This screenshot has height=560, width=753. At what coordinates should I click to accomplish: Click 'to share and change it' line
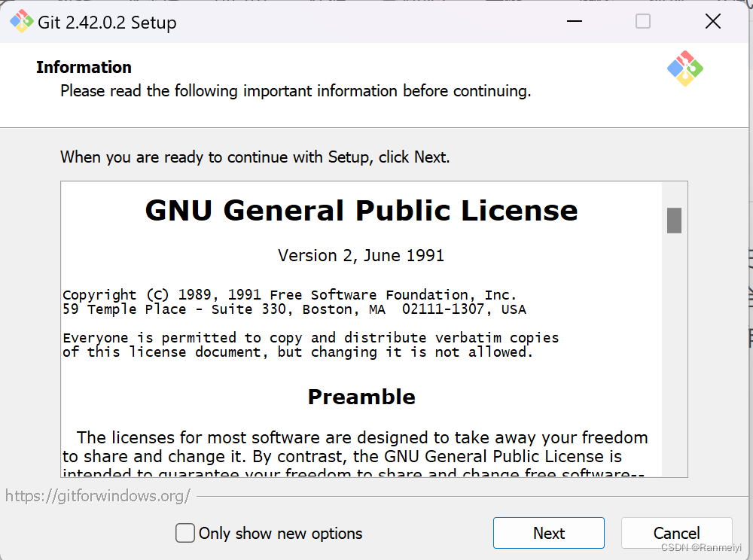point(342,456)
